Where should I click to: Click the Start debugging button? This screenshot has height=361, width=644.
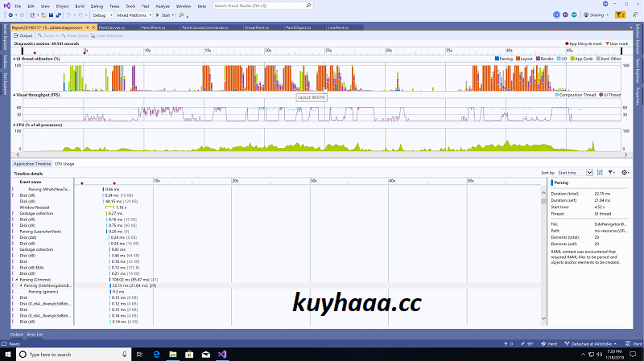click(x=163, y=15)
